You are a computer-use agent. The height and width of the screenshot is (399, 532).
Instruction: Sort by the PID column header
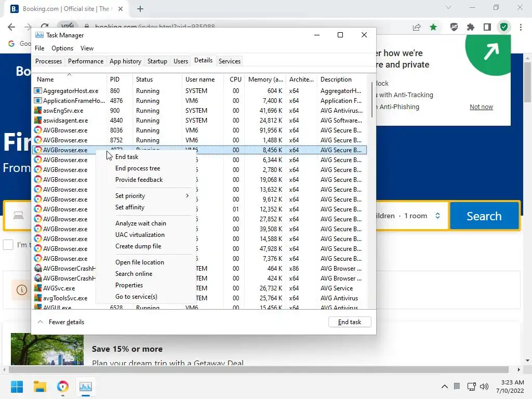click(x=119, y=79)
